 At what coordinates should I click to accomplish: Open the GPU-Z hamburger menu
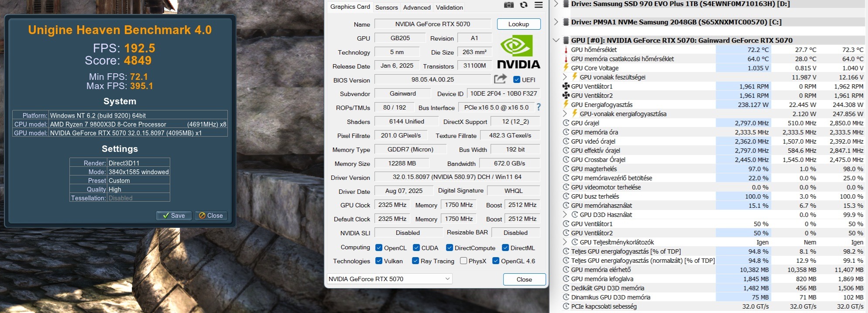(x=539, y=5)
